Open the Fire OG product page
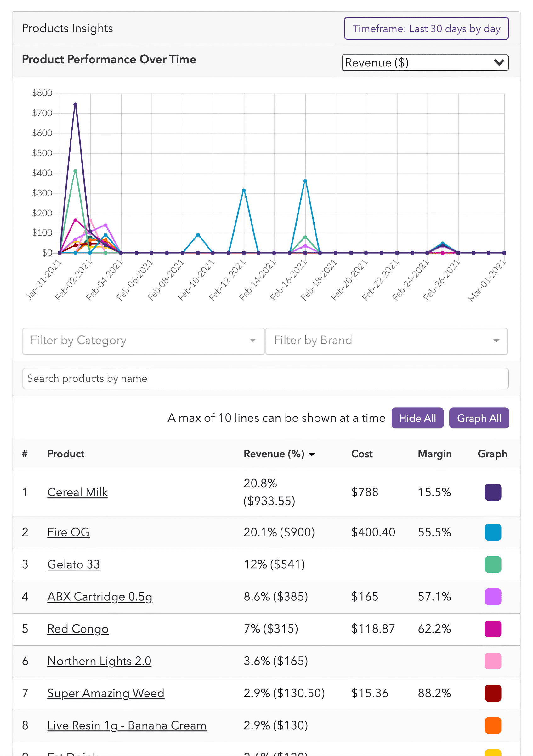 click(x=68, y=532)
